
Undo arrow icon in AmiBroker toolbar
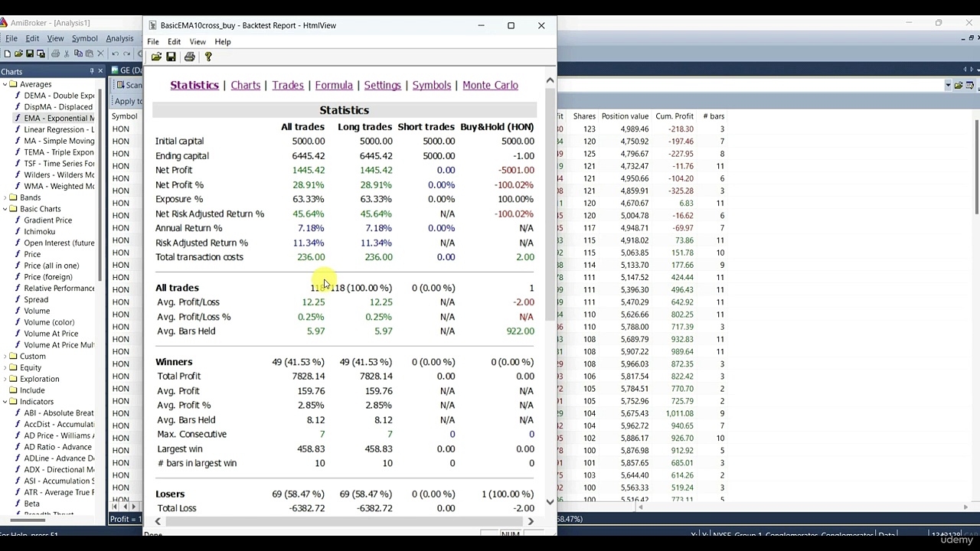[x=115, y=54]
